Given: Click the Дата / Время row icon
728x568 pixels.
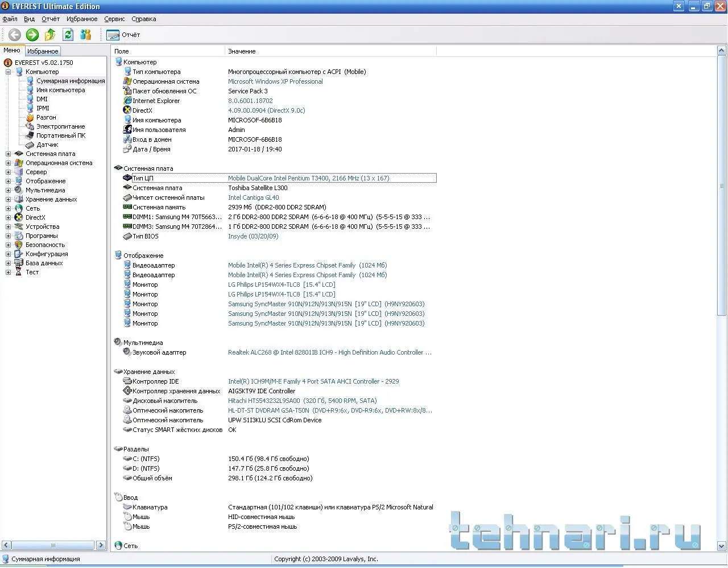Looking at the screenshot, I should 127,149.
